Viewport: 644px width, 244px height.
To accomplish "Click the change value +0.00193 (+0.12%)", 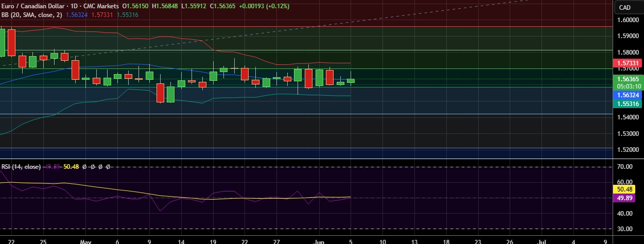I will (264, 6).
